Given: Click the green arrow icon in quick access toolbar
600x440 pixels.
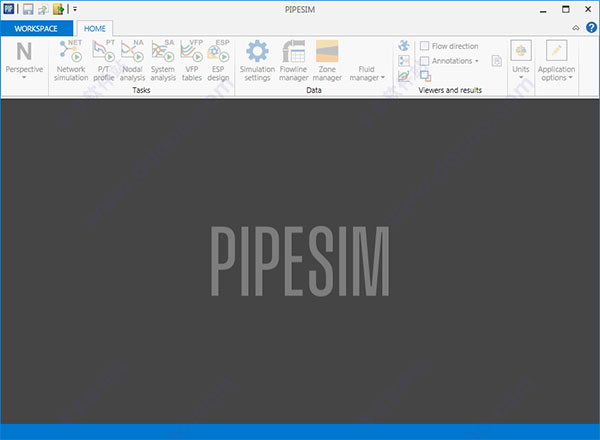Looking at the screenshot, I should pos(43,9).
